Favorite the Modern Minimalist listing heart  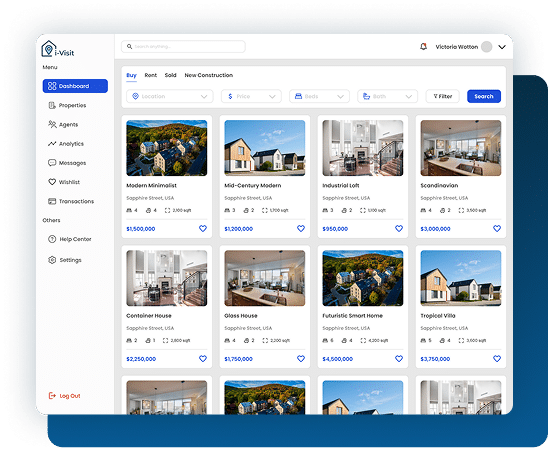coord(203,229)
